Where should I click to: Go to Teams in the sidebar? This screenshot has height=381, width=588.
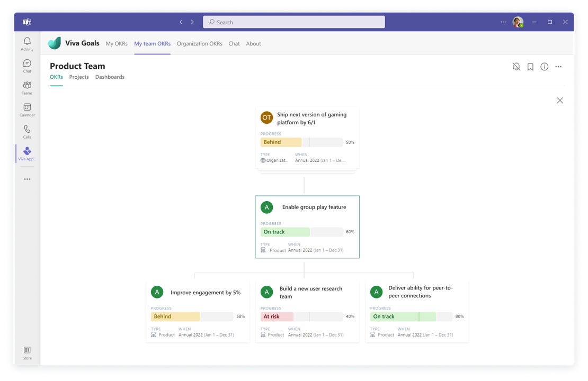coord(27,88)
